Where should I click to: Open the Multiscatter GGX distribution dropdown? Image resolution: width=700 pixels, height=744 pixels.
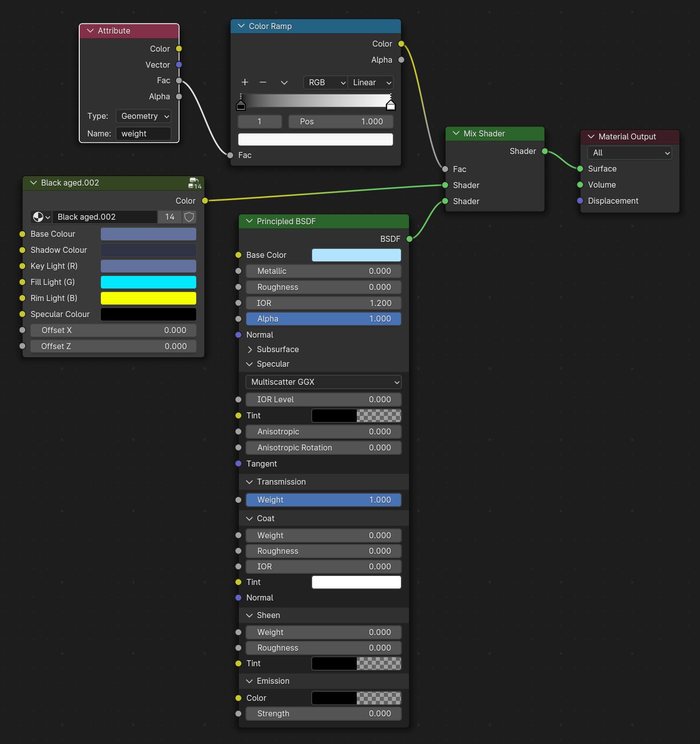click(x=324, y=382)
